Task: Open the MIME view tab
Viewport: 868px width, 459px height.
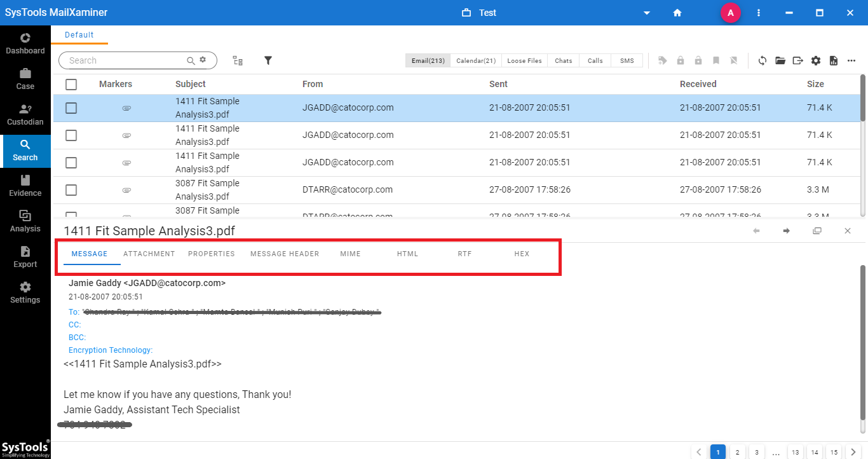Action: (x=350, y=254)
